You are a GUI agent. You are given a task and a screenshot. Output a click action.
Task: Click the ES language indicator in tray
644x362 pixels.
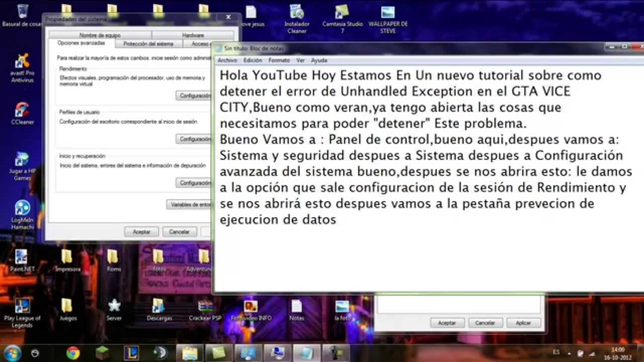(x=556, y=352)
